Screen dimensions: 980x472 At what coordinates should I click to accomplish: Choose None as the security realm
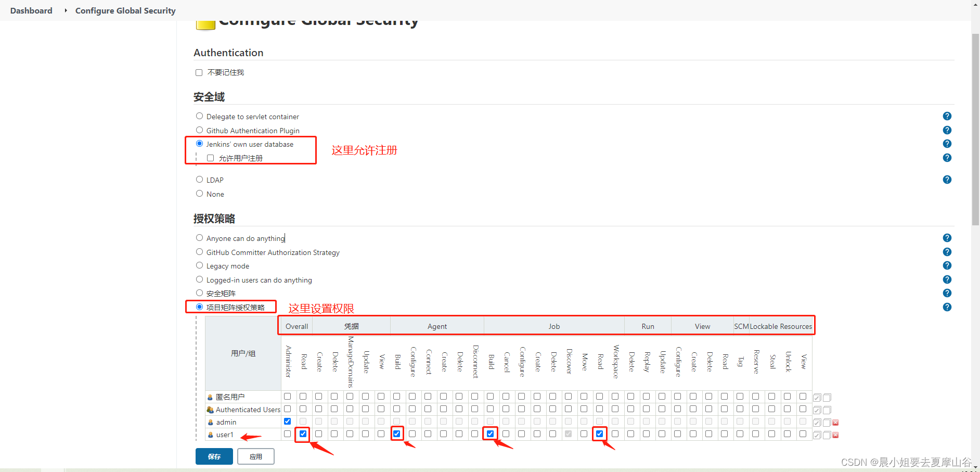[x=199, y=194]
